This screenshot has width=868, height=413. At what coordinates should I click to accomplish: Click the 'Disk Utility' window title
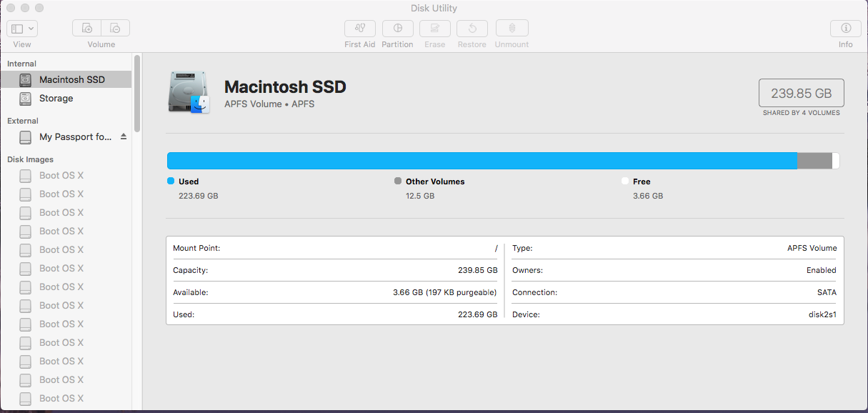pyautogui.click(x=434, y=8)
